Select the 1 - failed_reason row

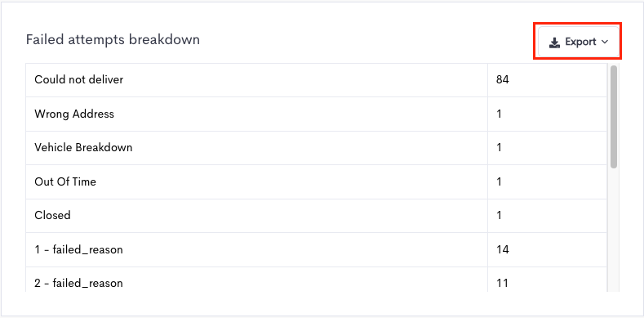click(x=316, y=249)
